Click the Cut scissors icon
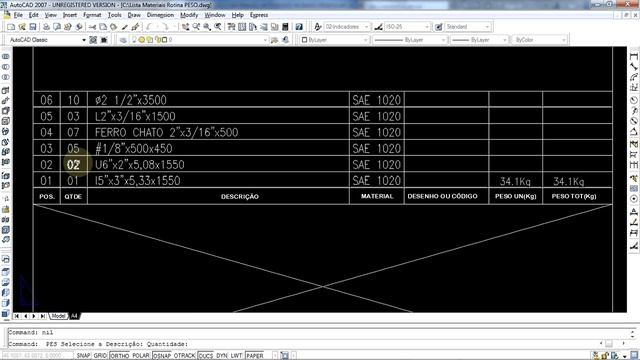The height and width of the screenshot is (360, 640). pyautogui.click(x=93, y=27)
